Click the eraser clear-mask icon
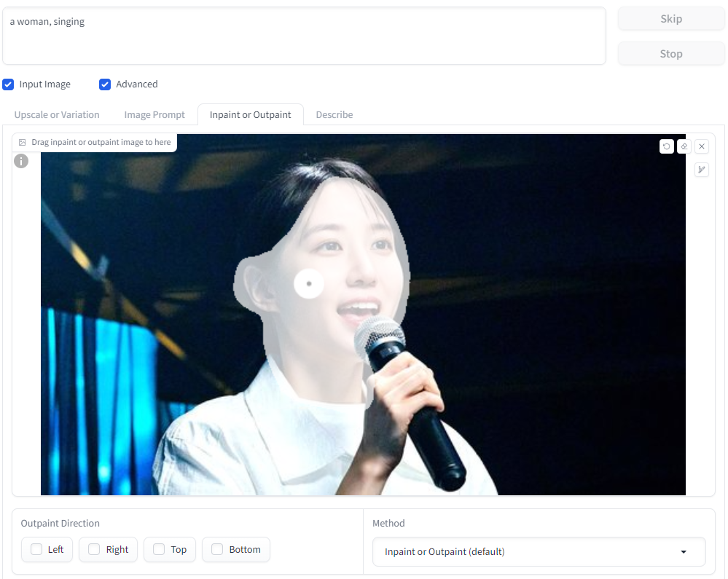Image resolution: width=728 pixels, height=579 pixels. [x=684, y=146]
